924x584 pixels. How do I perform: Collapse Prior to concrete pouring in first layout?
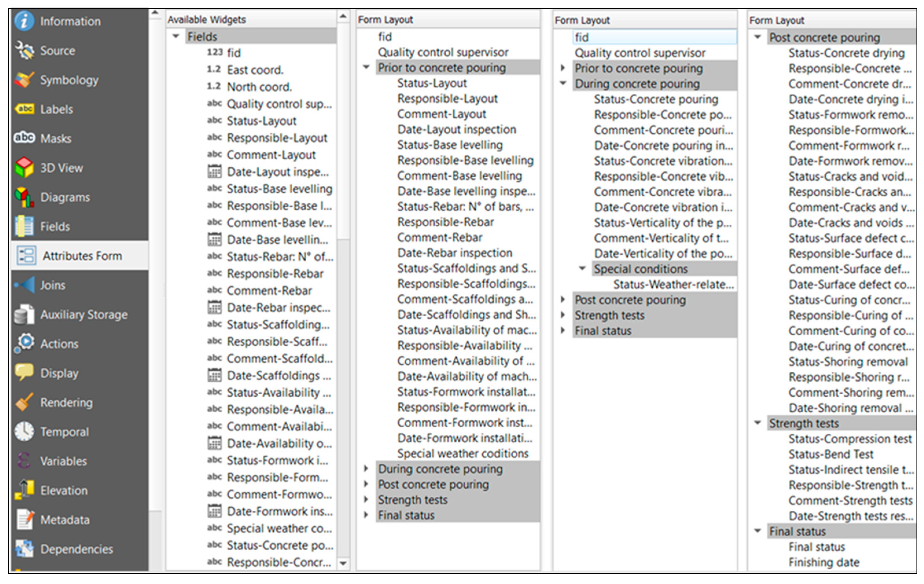pyautogui.click(x=366, y=67)
